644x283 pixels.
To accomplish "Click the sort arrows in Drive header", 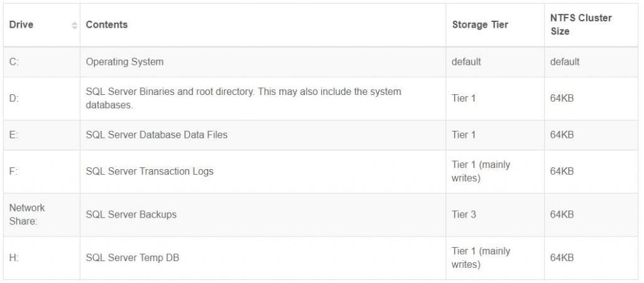I will (x=74, y=25).
